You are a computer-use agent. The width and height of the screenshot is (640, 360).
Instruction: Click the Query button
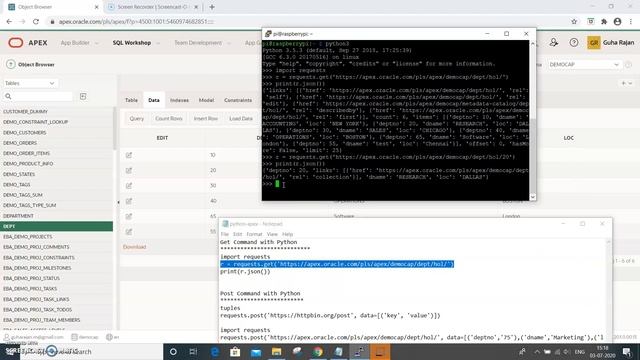(137, 119)
